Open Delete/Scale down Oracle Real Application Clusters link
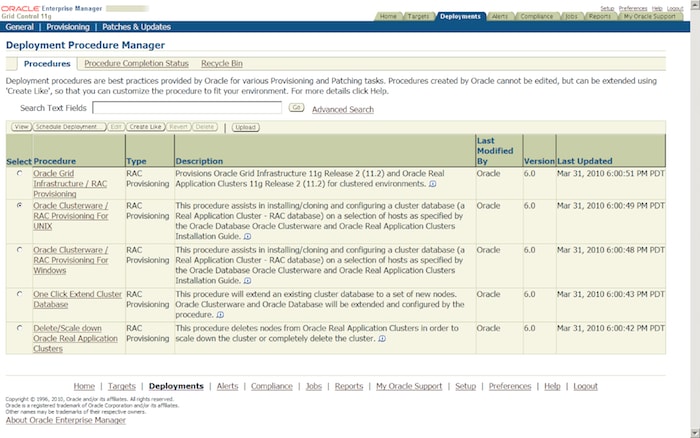Viewport: 700px width, 438px height. 75,338
